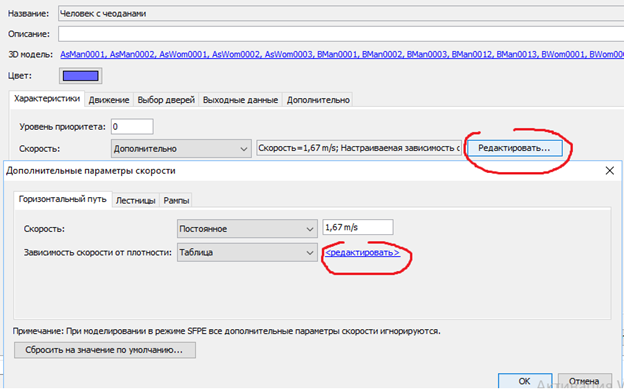
Task: Open the Скорость dropdown set to Постоянное
Action: [247, 229]
